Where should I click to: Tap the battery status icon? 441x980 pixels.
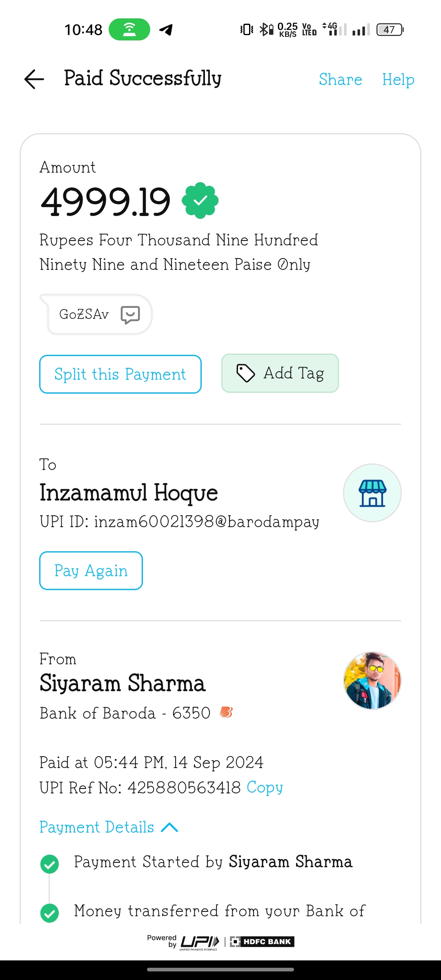(390, 30)
